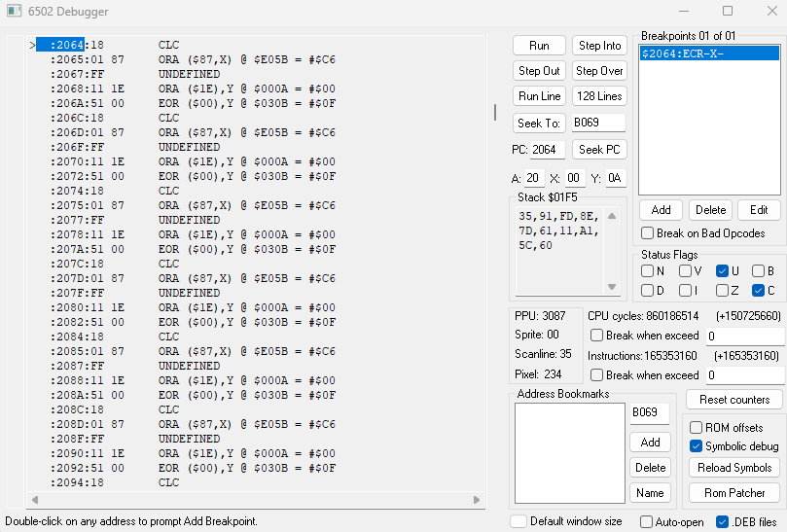
Task: Disable the Symbolic debug checkbox
Action: pyautogui.click(x=697, y=446)
